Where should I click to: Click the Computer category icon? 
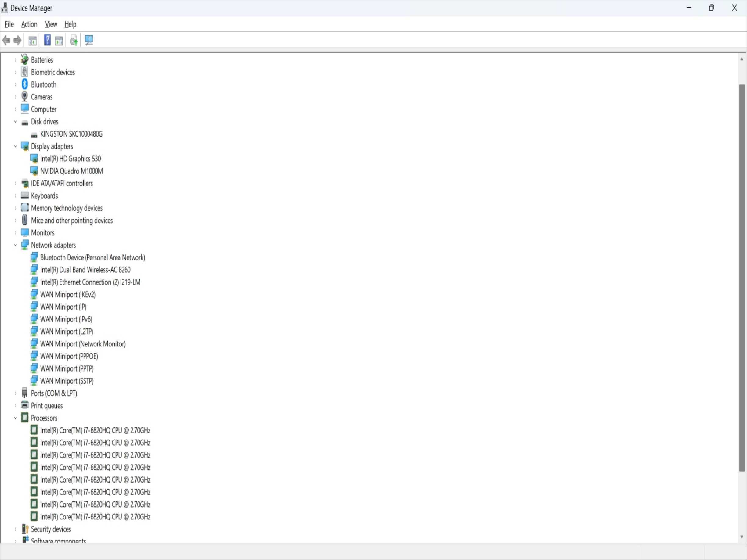click(25, 109)
